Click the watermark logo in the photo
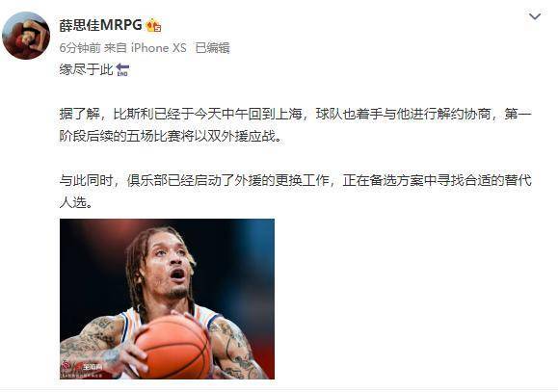Viewport: 558px width, 392px height. [x=82, y=367]
